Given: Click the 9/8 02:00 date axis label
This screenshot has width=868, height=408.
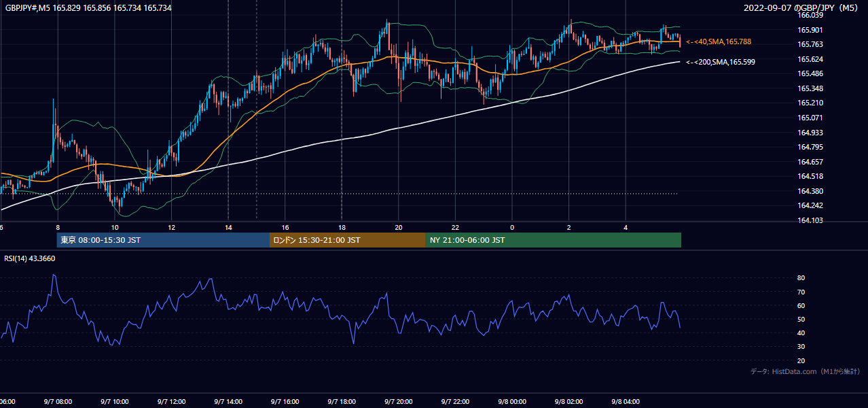Looking at the screenshot, I should pyautogui.click(x=569, y=402).
